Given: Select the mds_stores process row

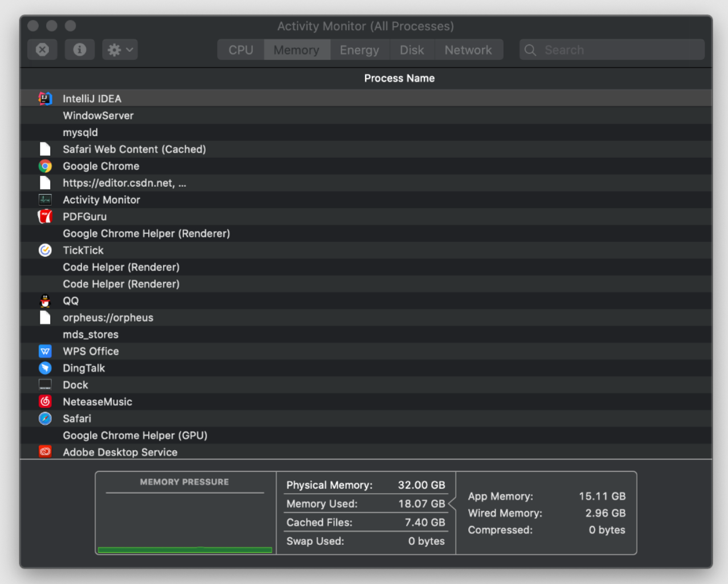Looking at the screenshot, I should [x=366, y=335].
